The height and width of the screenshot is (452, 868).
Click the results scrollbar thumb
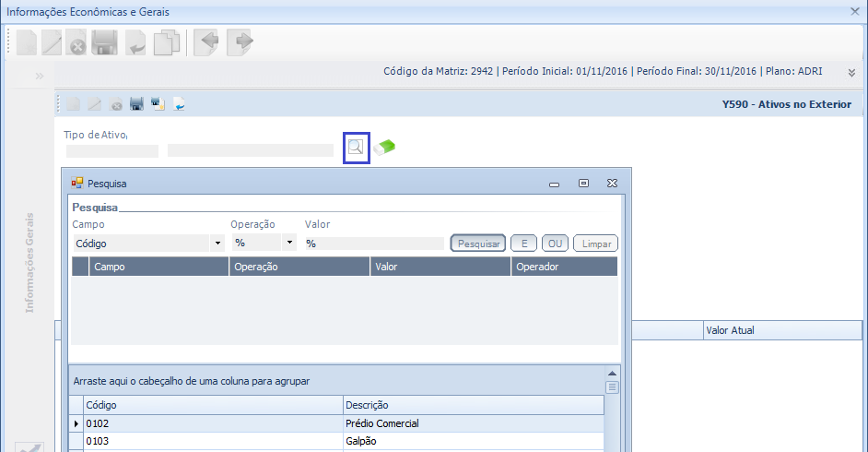612,387
